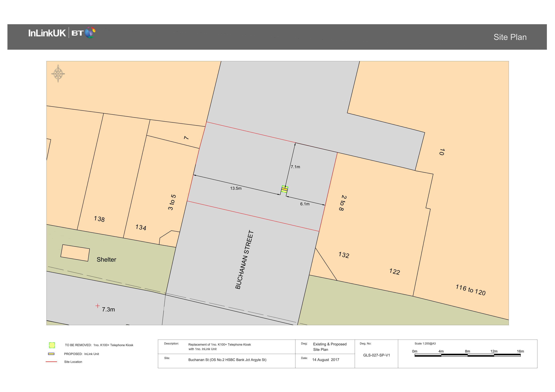Click the '2 to 8' building label

coord(343,203)
